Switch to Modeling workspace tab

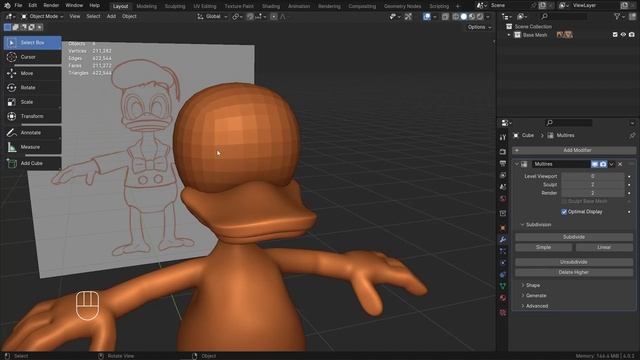pyautogui.click(x=147, y=6)
